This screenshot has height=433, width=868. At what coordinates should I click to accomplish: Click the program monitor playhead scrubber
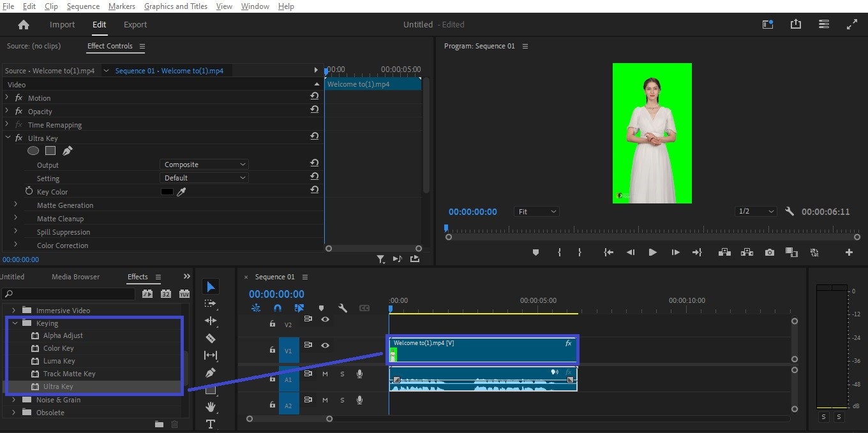(x=446, y=228)
